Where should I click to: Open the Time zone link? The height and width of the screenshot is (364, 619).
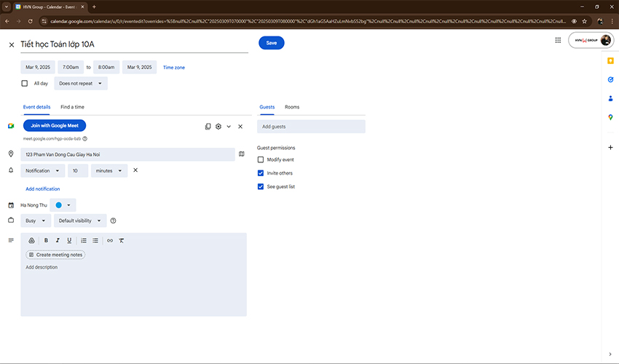coord(174,68)
